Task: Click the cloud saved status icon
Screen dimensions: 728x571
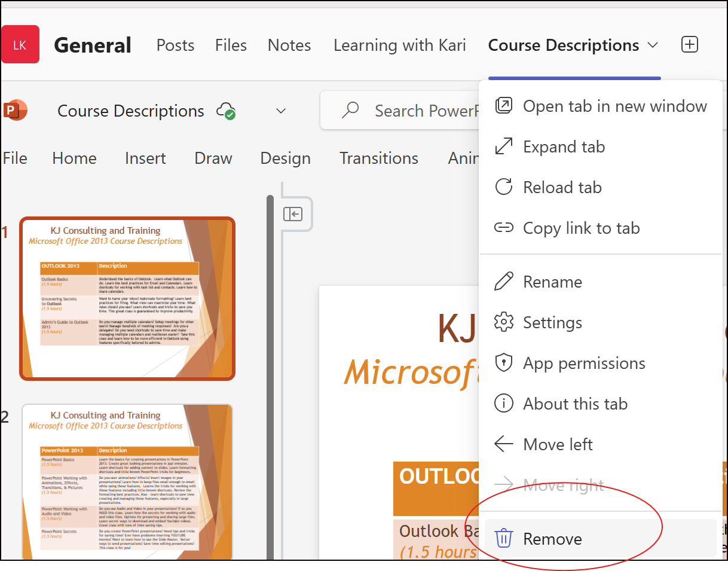Action: tap(226, 111)
